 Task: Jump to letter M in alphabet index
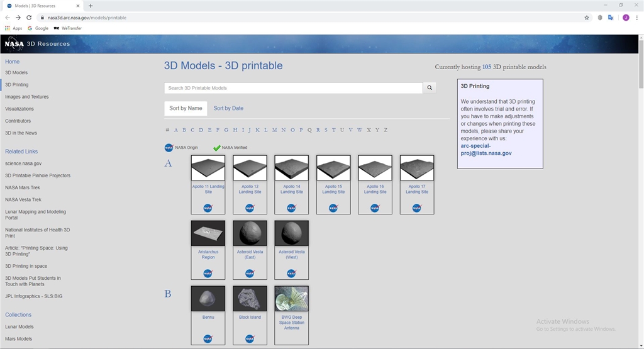tap(274, 130)
